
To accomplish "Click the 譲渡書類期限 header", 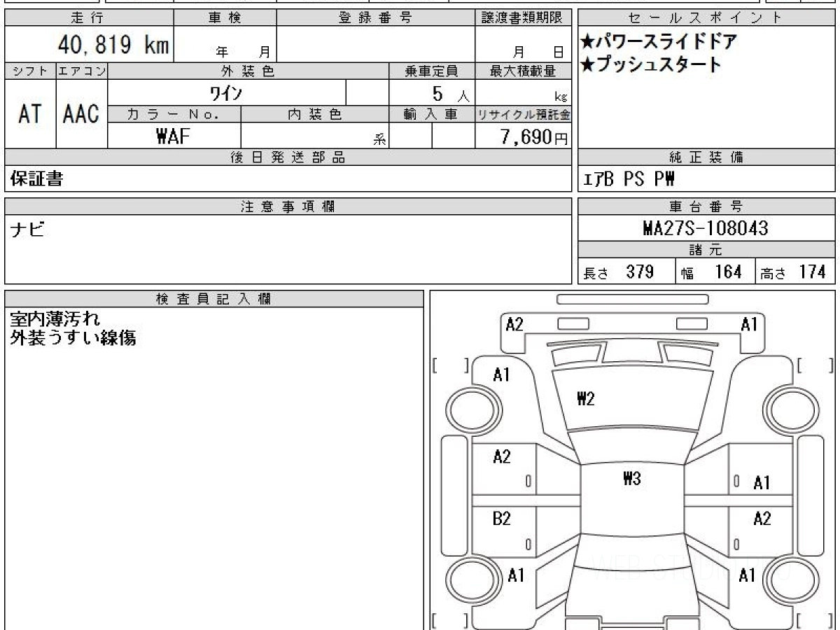I will point(524,18).
